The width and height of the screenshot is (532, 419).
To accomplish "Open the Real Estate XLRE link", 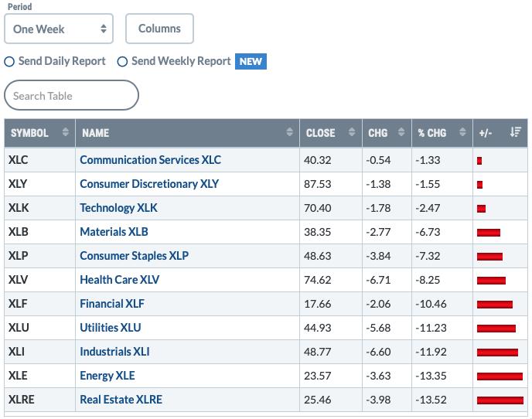I will coord(121,400).
